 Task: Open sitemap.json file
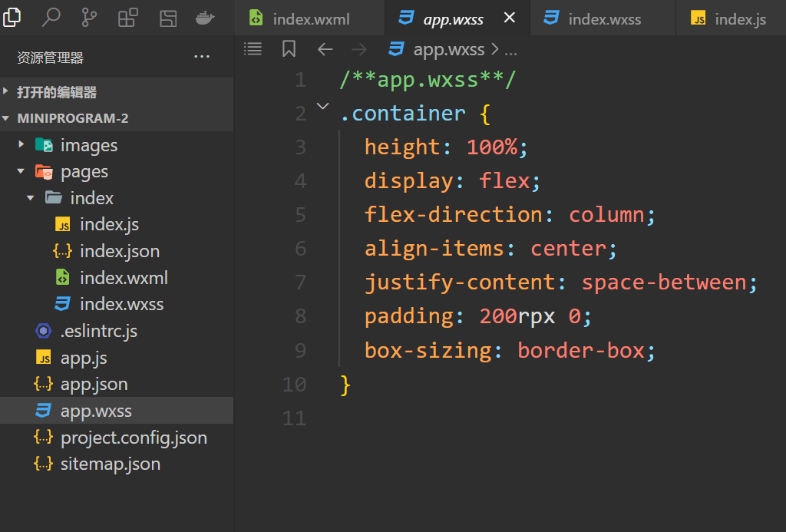click(x=117, y=464)
